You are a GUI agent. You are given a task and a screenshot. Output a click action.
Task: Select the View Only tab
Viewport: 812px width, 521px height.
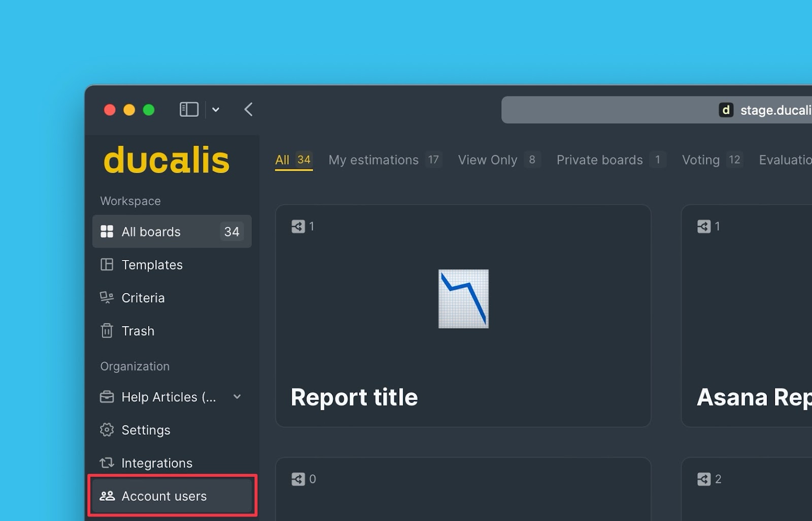(x=487, y=160)
